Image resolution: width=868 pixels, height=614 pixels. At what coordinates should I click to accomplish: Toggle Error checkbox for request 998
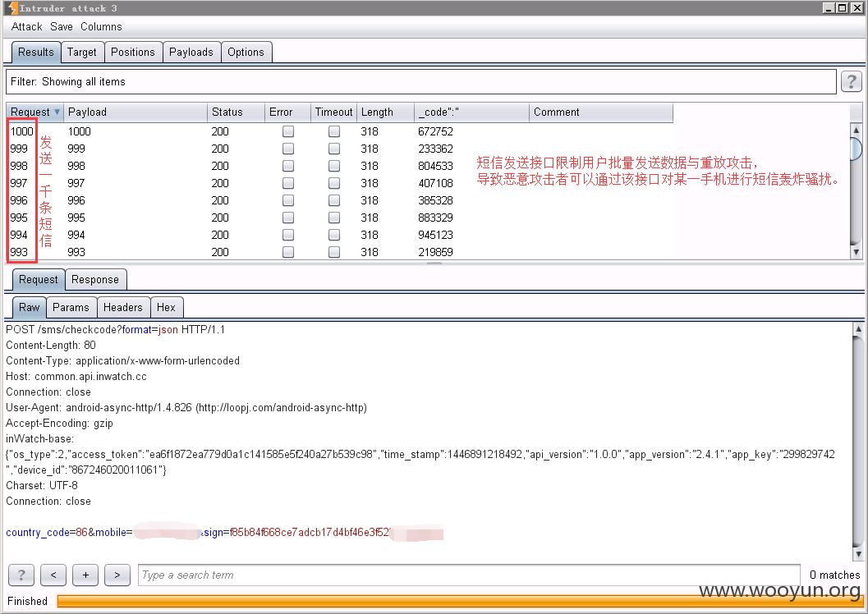tap(288, 166)
